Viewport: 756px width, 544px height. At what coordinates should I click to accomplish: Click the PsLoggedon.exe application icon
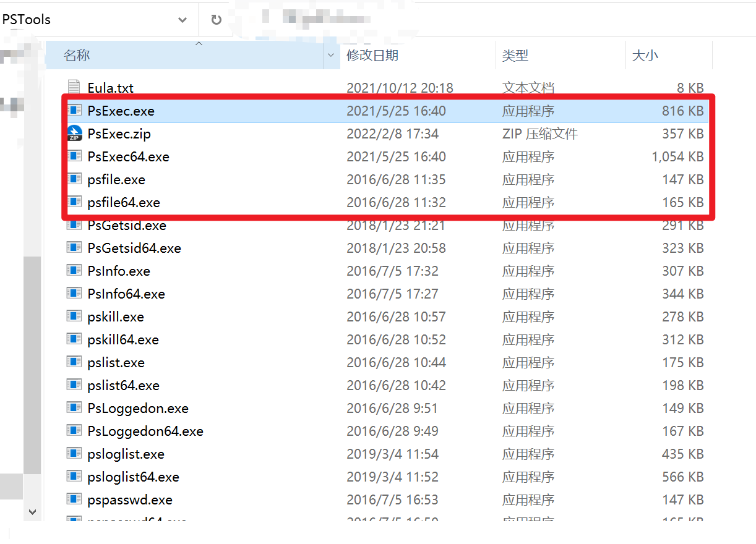pos(74,408)
